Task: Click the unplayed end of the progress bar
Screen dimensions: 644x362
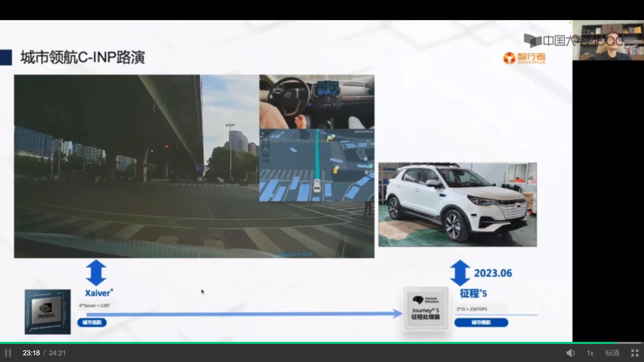Action: (x=629, y=343)
